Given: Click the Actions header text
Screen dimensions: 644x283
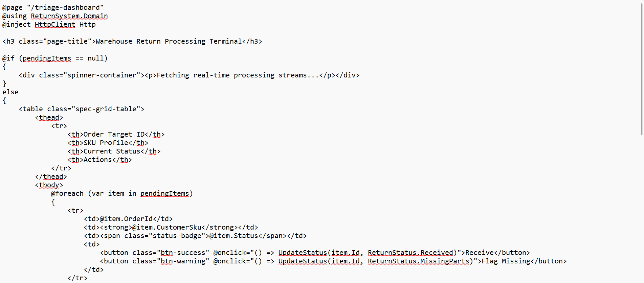Looking at the screenshot, I should (98, 160).
